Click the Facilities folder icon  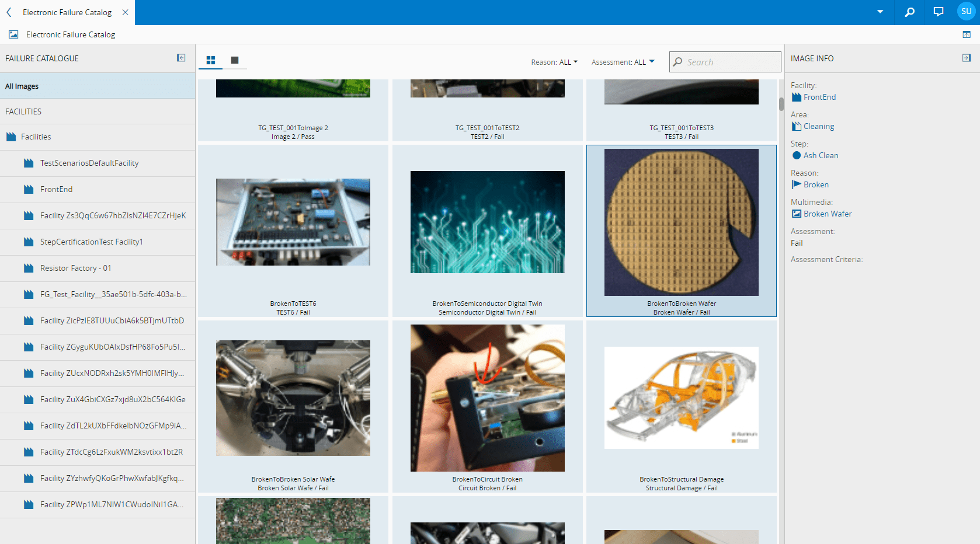pyautogui.click(x=11, y=137)
